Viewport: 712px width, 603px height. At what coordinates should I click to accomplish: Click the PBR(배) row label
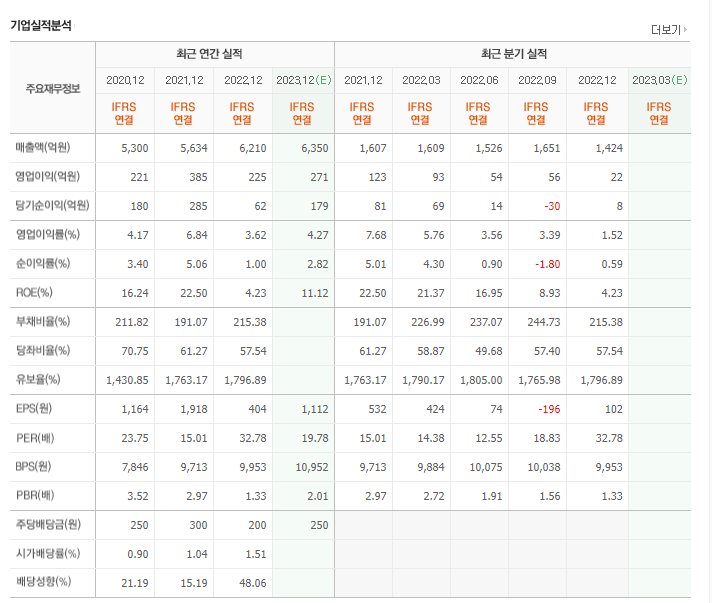pos(35,496)
